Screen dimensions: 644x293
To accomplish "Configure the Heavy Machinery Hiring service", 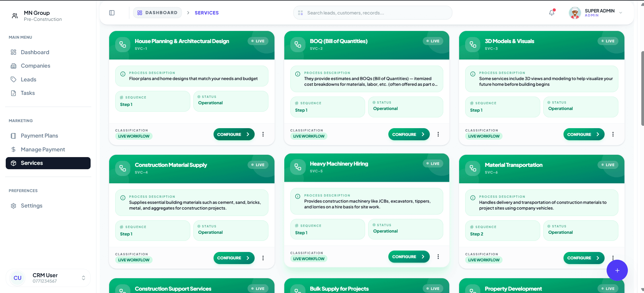I will click(x=409, y=257).
